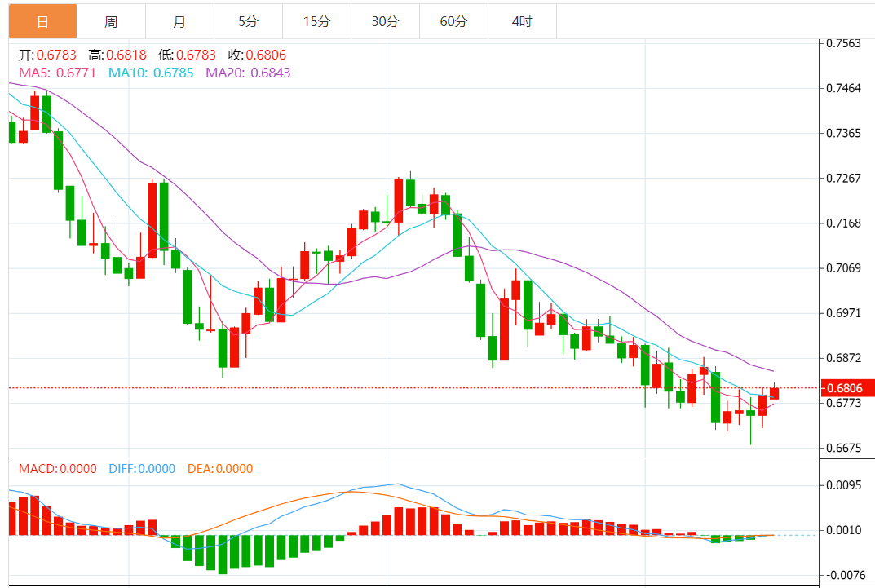
Task: Click the 0.0010 MACD axis label
Action: tap(844, 530)
